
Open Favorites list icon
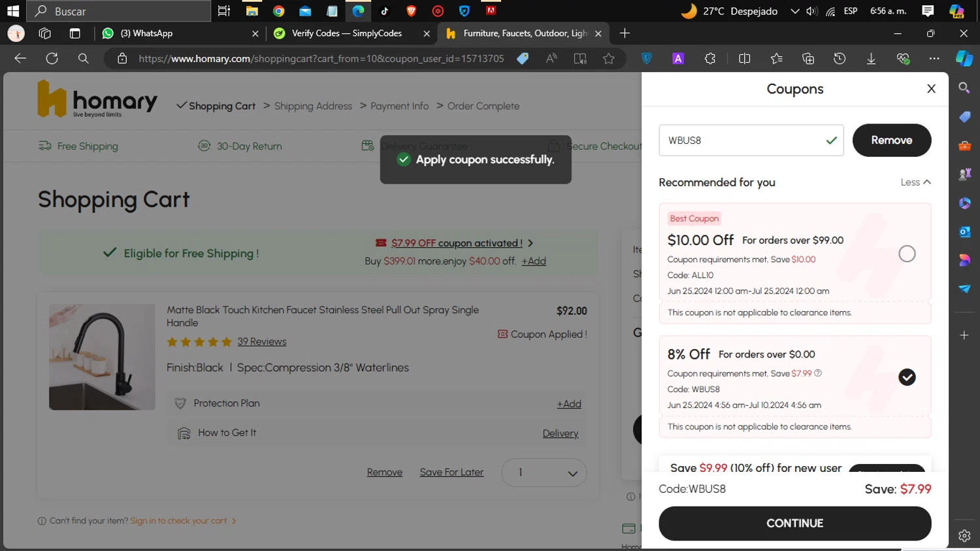pyautogui.click(x=776, y=59)
